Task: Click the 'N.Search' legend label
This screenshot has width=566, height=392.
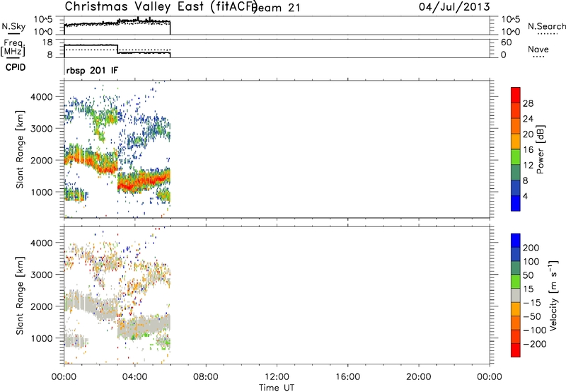Action: pyautogui.click(x=546, y=26)
